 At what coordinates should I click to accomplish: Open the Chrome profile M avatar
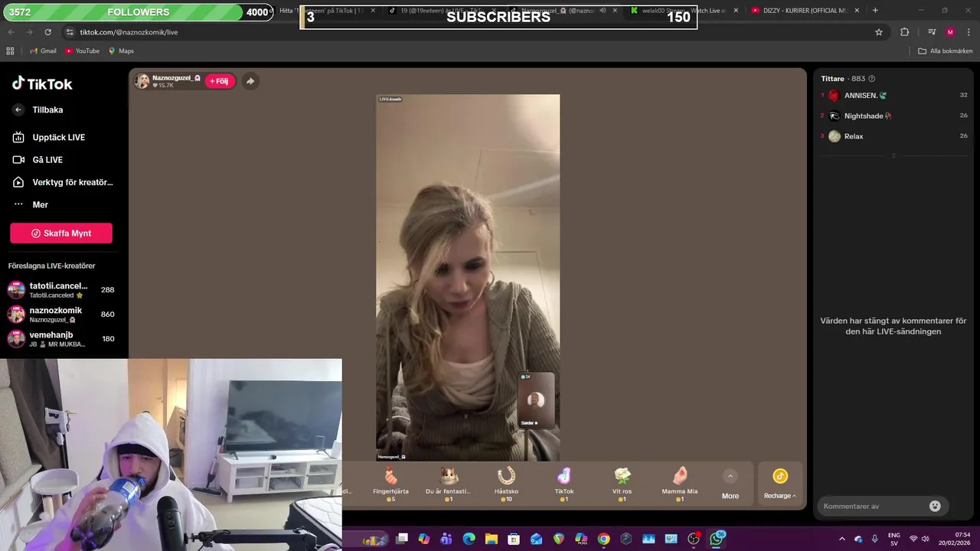tap(950, 32)
